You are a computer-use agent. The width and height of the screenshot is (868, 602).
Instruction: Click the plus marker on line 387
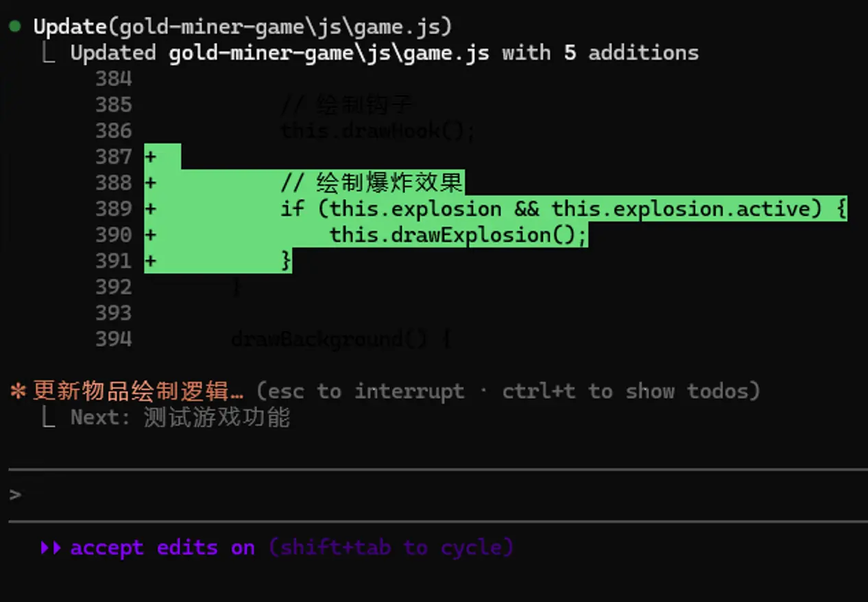click(151, 157)
